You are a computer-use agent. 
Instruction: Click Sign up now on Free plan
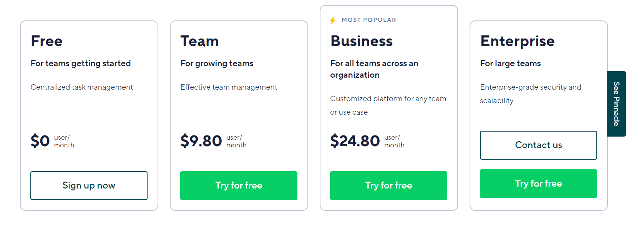click(89, 185)
